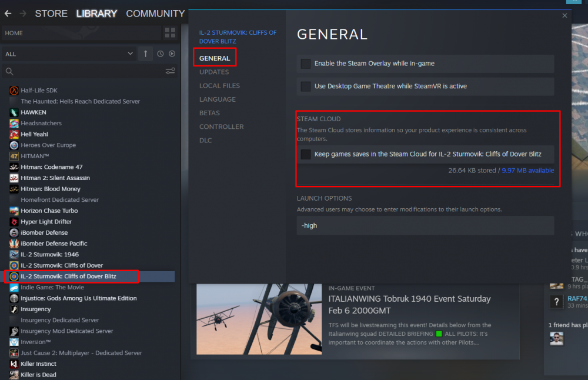The width and height of the screenshot is (588, 380).
Task: Click IL-2 Sturmovik: 1946's game icon
Action: click(13, 254)
